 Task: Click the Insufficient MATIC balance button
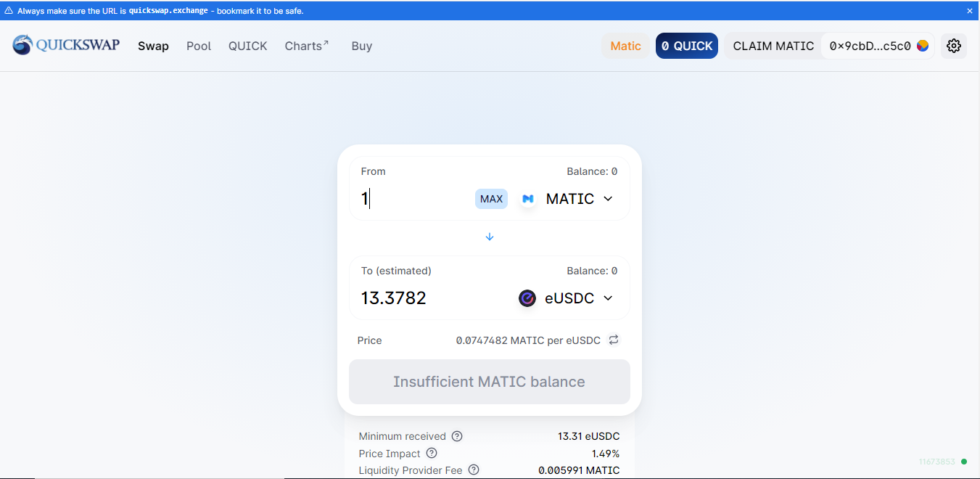490,382
